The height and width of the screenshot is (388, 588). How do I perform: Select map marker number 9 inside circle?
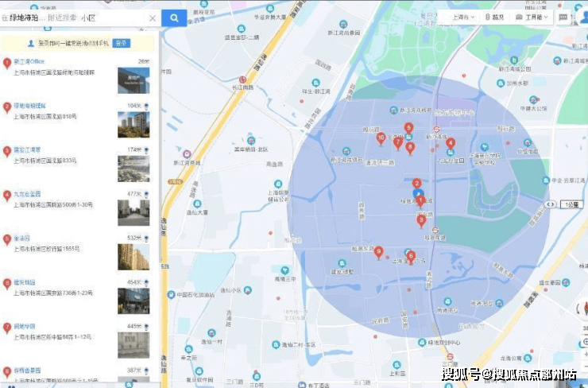[x=379, y=252]
